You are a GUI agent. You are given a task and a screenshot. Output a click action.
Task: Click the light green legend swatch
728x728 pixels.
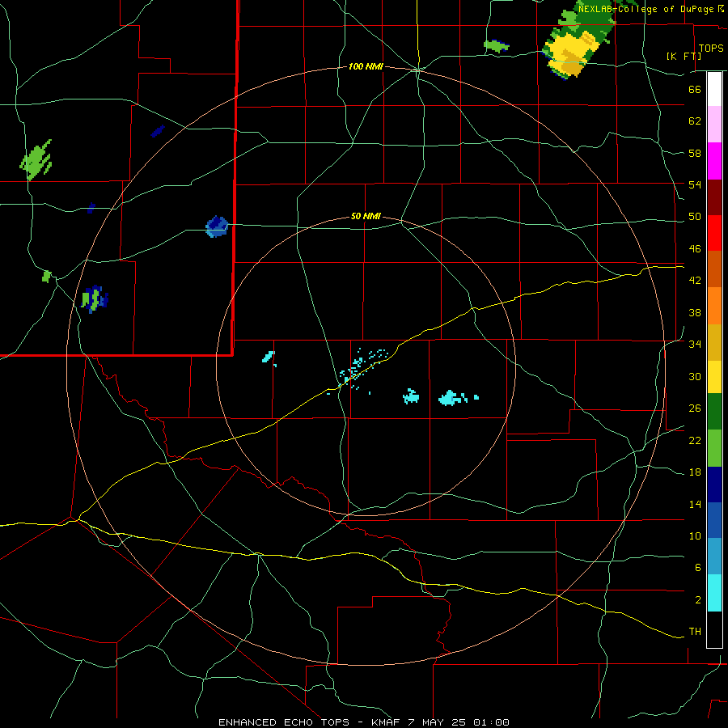tap(714, 448)
